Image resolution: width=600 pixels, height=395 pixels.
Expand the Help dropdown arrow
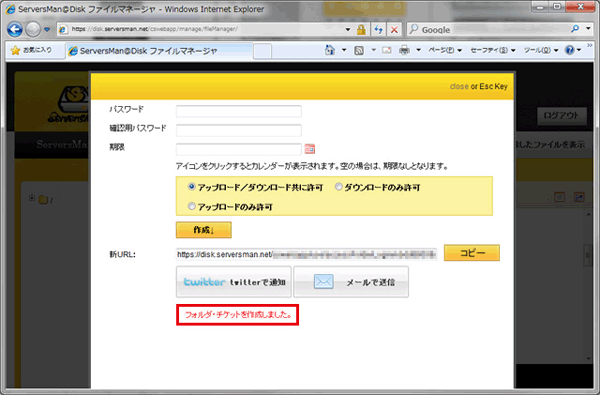point(579,50)
